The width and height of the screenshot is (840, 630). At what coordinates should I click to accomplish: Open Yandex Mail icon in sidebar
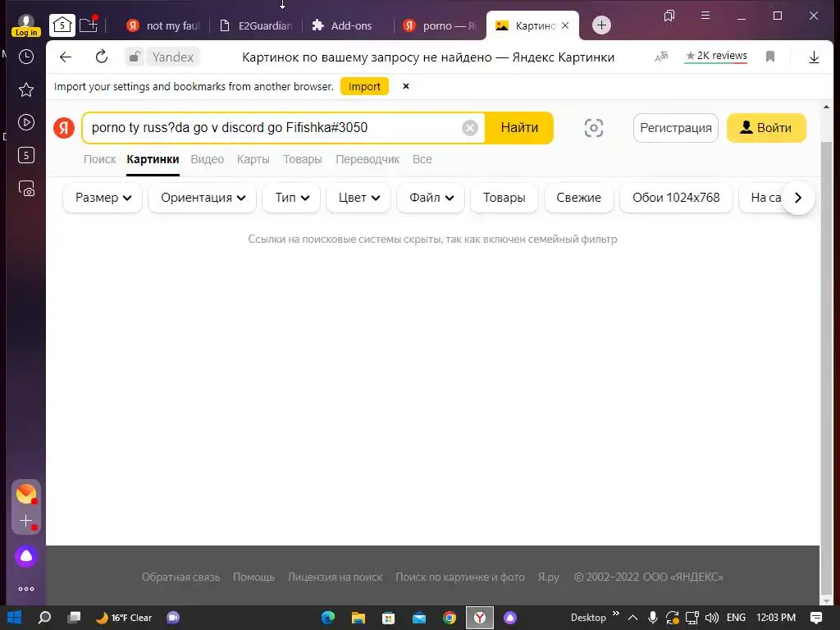point(25,493)
